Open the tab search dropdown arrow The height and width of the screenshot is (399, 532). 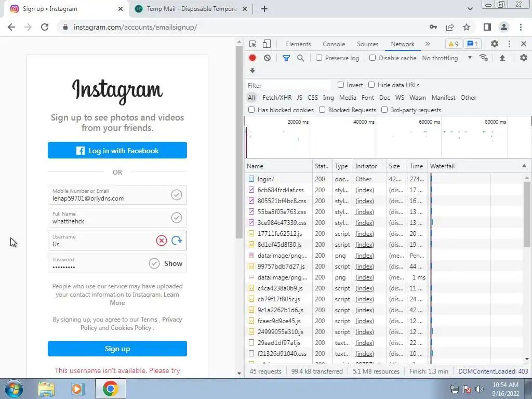[470, 9]
